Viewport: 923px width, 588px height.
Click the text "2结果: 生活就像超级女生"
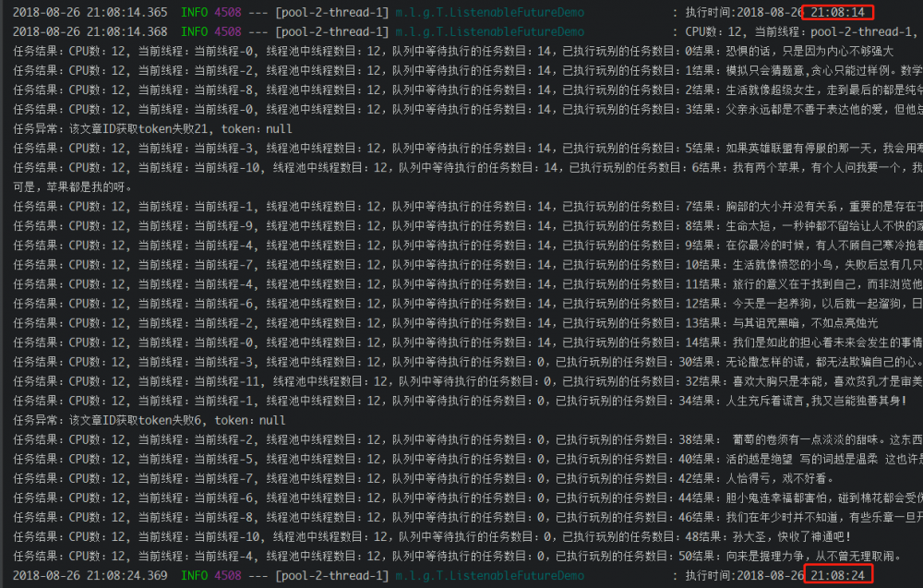(x=750, y=90)
